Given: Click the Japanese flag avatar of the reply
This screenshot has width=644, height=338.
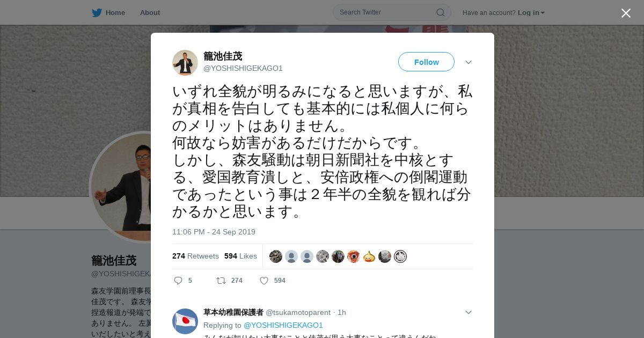Looking at the screenshot, I should tap(185, 321).
